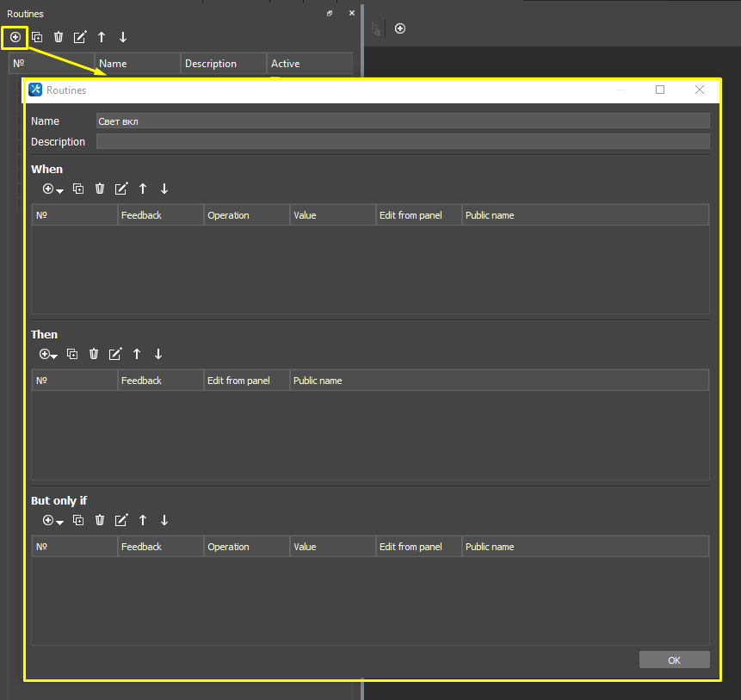Click the Description input field
Image resolution: width=741 pixels, height=700 pixels.
click(403, 142)
